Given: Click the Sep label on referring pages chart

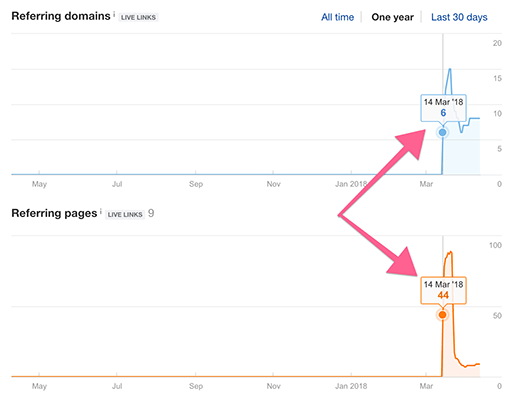Looking at the screenshot, I should coord(196,386).
